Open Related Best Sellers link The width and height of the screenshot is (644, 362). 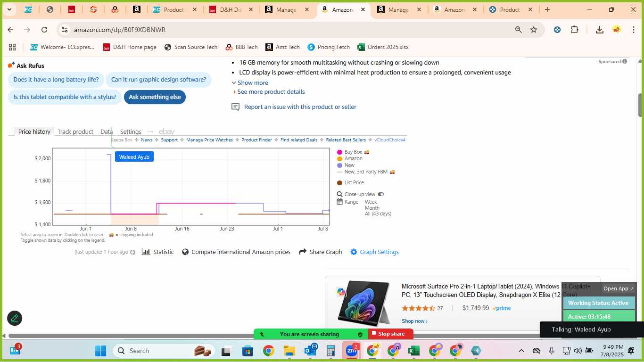click(x=346, y=140)
